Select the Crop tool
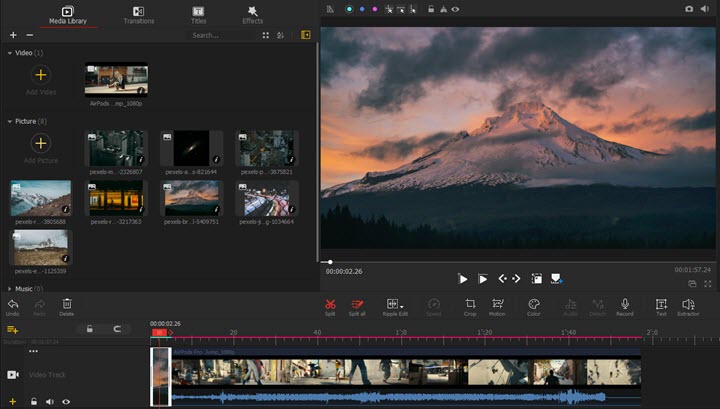720x409 pixels. (x=470, y=304)
